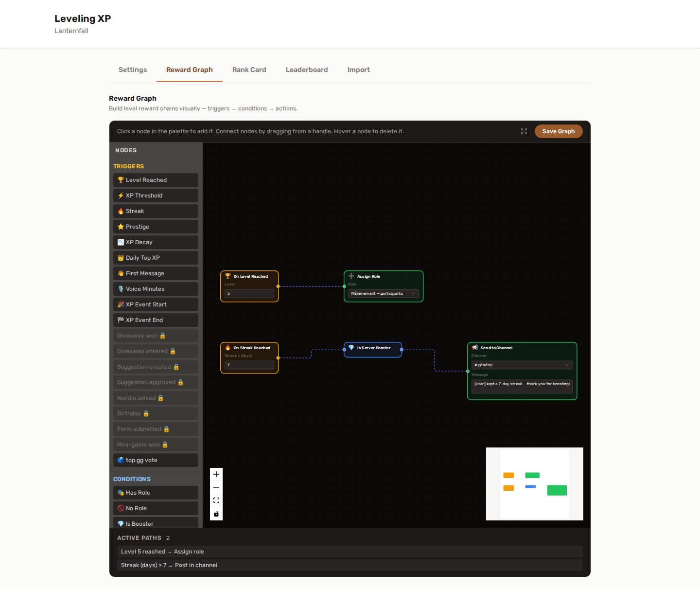Click the locked Mini-game won trigger
700x589 pixels.
pyautogui.click(x=156, y=445)
